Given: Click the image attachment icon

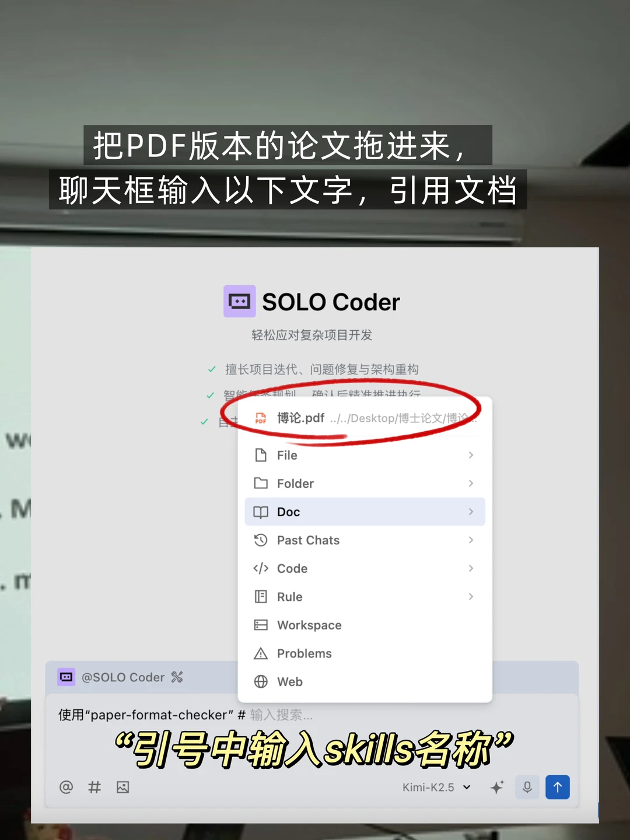Looking at the screenshot, I should tap(123, 787).
